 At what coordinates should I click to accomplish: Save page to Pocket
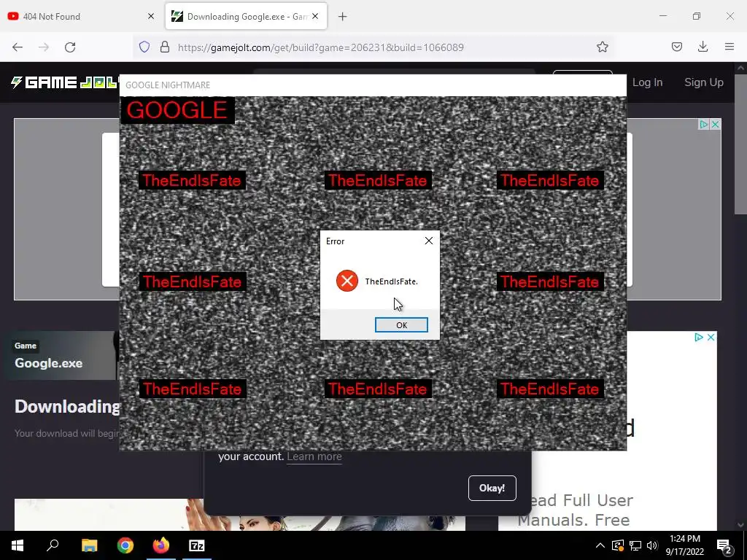[677, 47]
